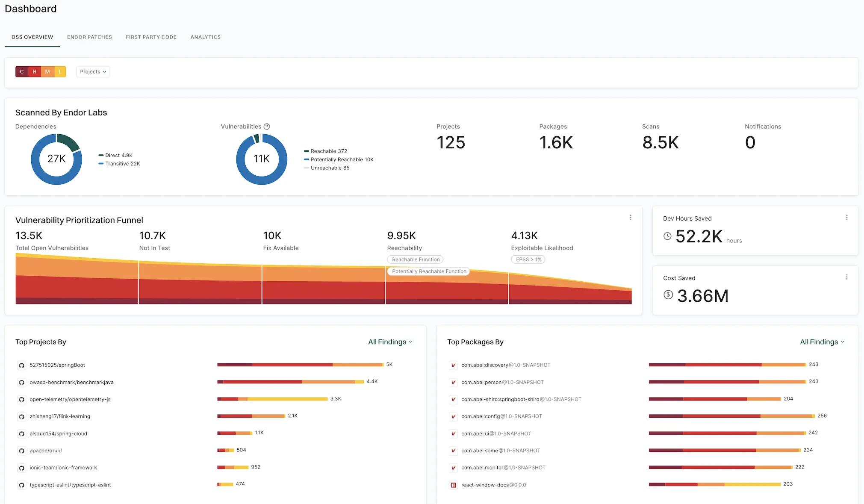
Task: Click the dollar icon in Cost Saved card
Action: coord(668,295)
